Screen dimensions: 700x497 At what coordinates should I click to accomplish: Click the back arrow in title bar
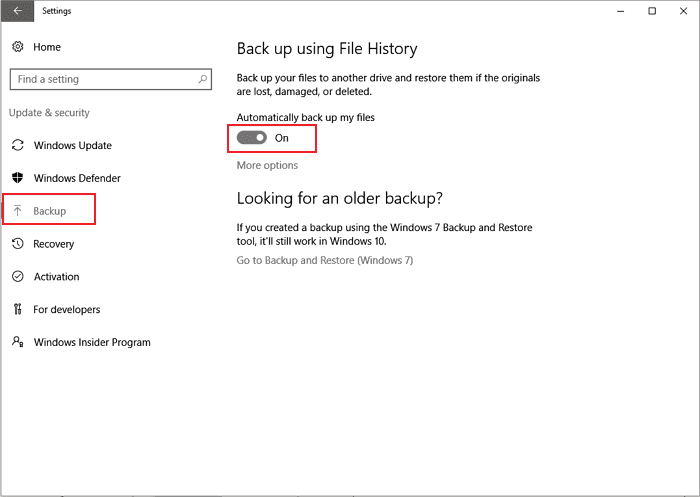pyautogui.click(x=17, y=11)
